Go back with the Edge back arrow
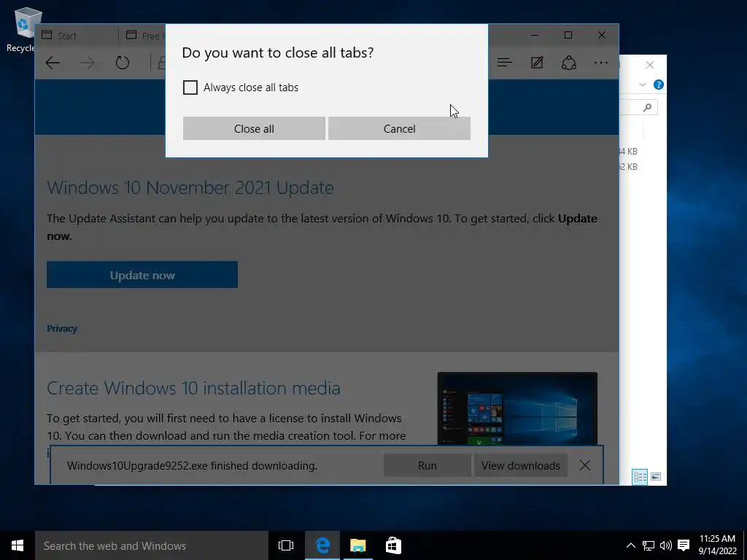 click(x=53, y=63)
